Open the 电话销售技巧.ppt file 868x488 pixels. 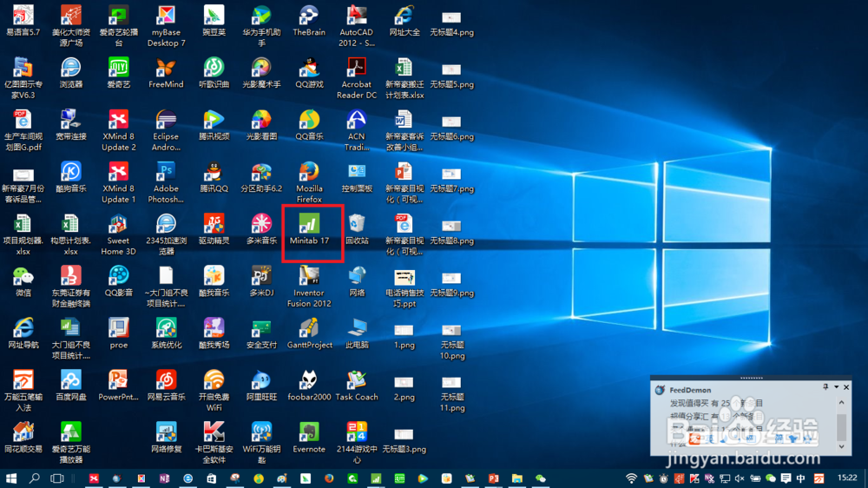pyautogui.click(x=404, y=286)
